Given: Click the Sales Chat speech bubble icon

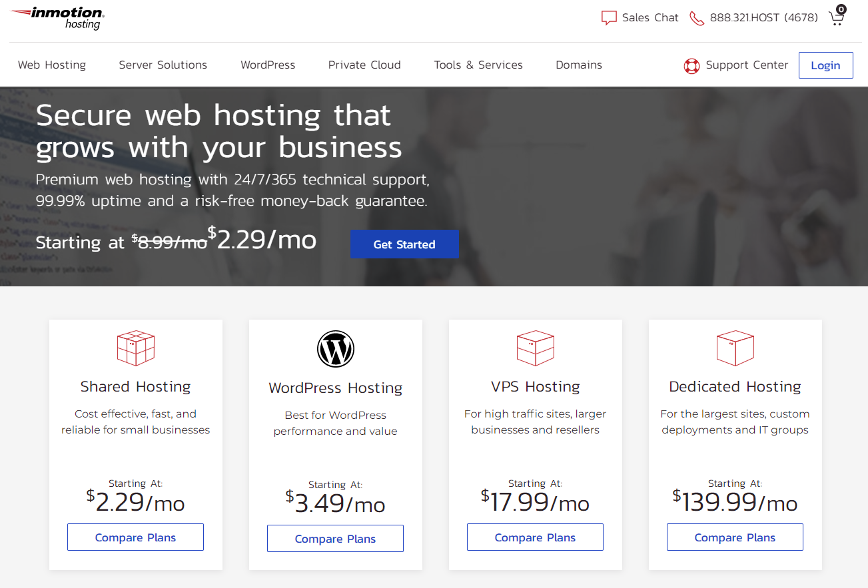Looking at the screenshot, I should click(x=609, y=18).
